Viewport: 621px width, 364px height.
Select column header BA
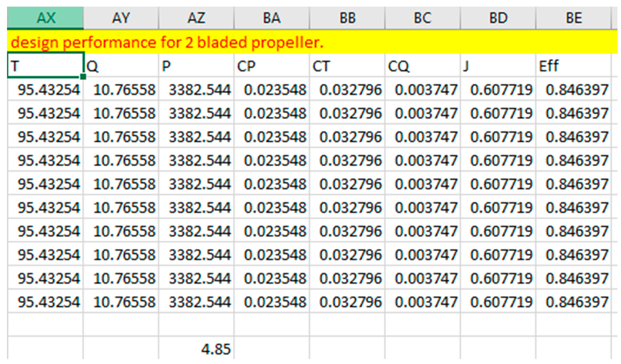(x=272, y=18)
